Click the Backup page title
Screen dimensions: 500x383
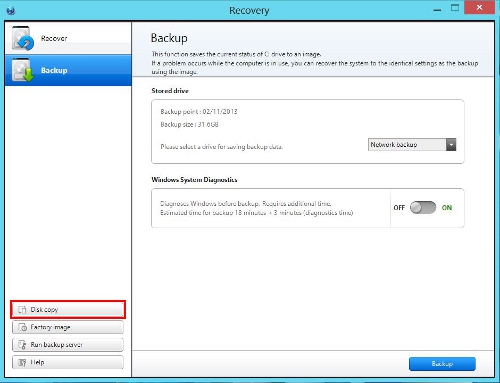[x=169, y=38]
